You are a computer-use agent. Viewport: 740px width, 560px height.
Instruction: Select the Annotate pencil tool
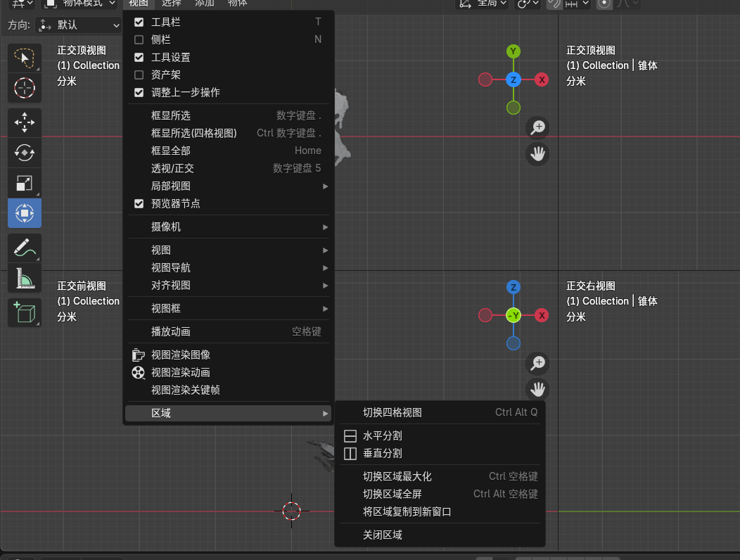coord(25,248)
